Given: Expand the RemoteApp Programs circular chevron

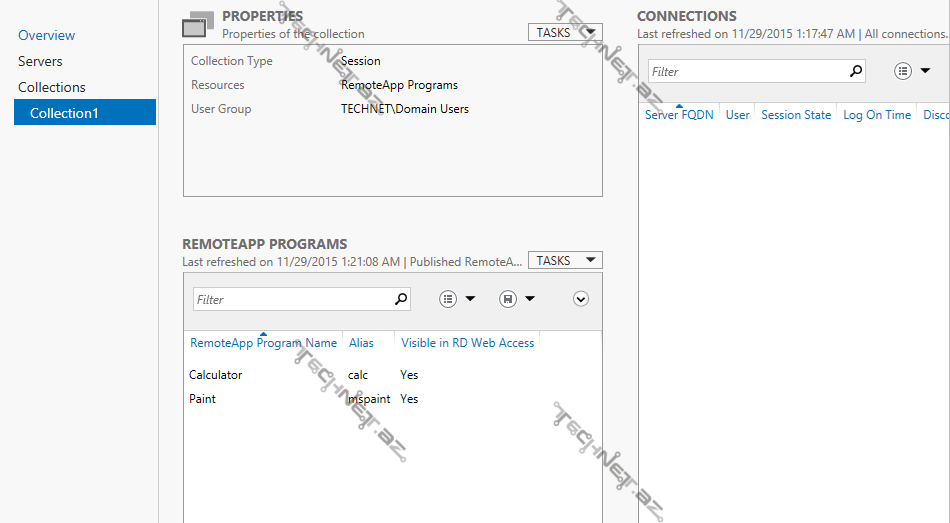Looking at the screenshot, I should 581,299.
